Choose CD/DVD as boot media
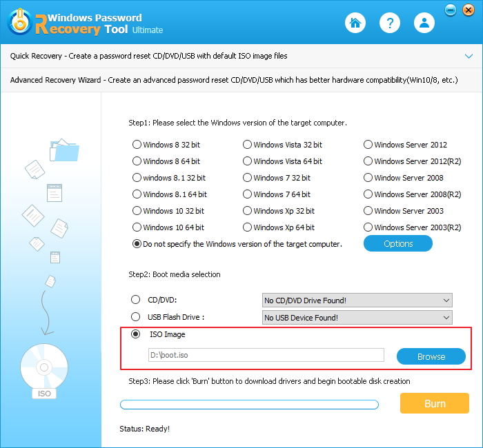The width and height of the screenshot is (483, 448). (135, 300)
